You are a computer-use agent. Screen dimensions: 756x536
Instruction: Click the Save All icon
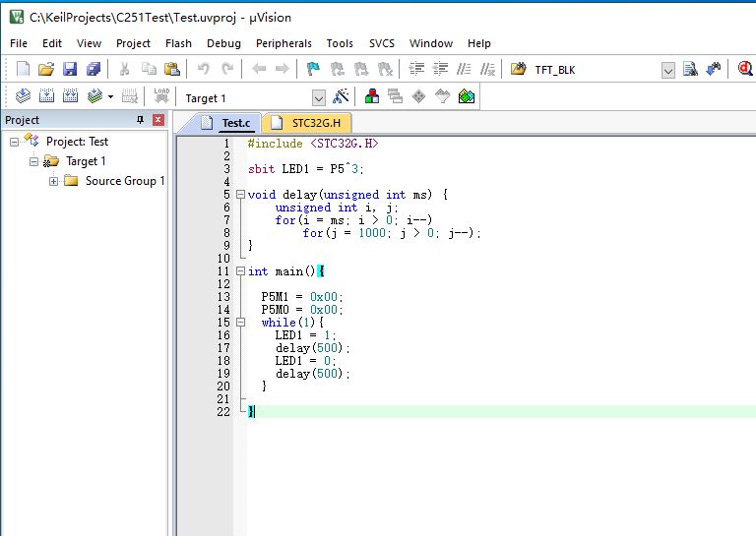(x=94, y=70)
